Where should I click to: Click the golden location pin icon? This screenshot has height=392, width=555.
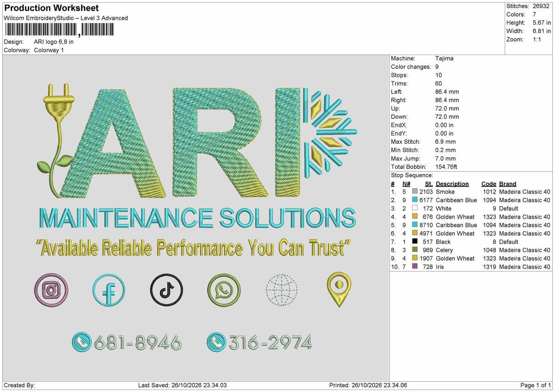(339, 289)
